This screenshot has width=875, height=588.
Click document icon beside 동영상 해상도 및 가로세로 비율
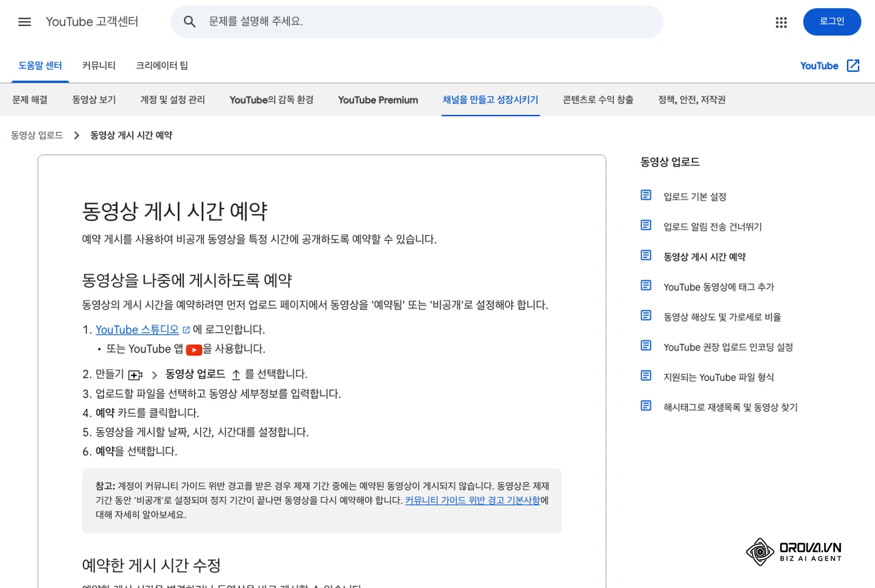point(646,316)
